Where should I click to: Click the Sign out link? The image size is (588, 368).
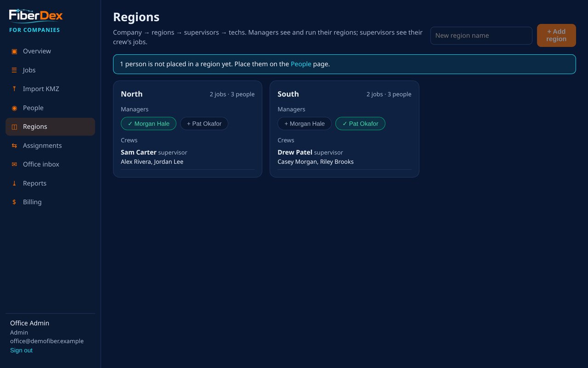pos(21,351)
